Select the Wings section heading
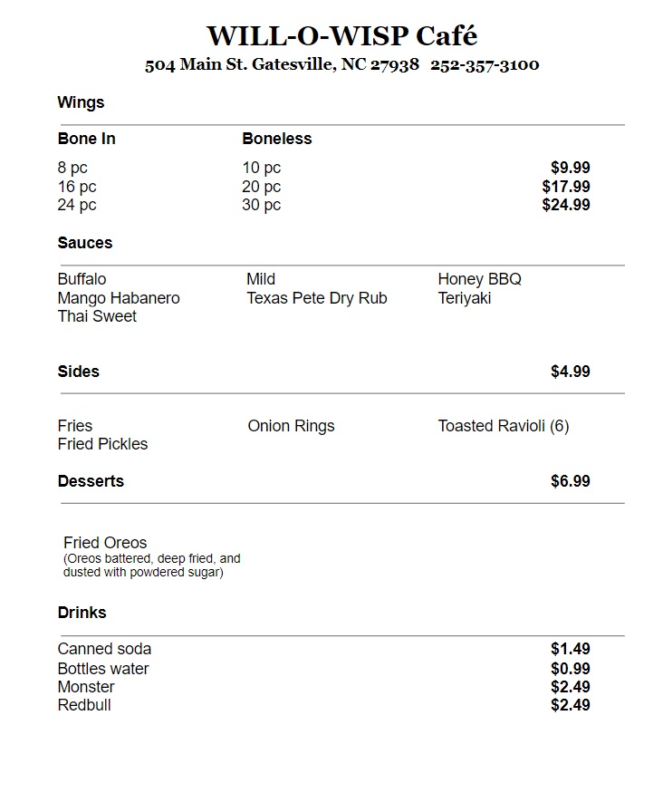Image resolution: width=663 pixels, height=812 pixels. [x=81, y=102]
